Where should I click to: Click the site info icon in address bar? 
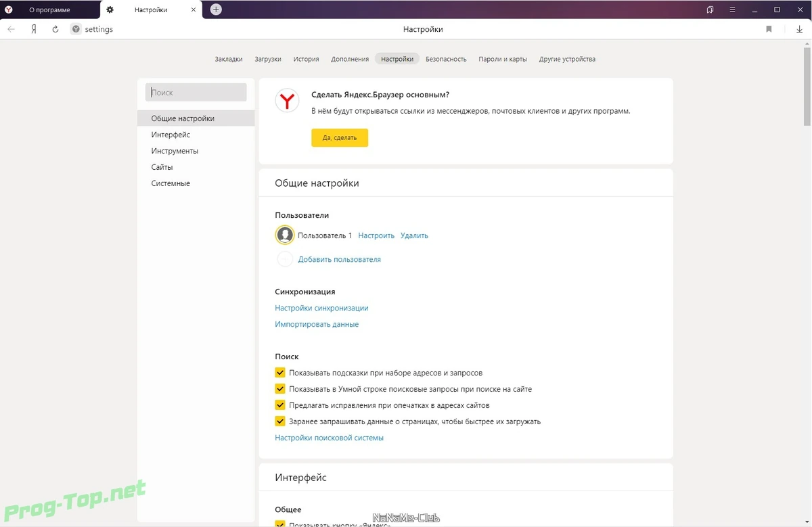(x=76, y=30)
